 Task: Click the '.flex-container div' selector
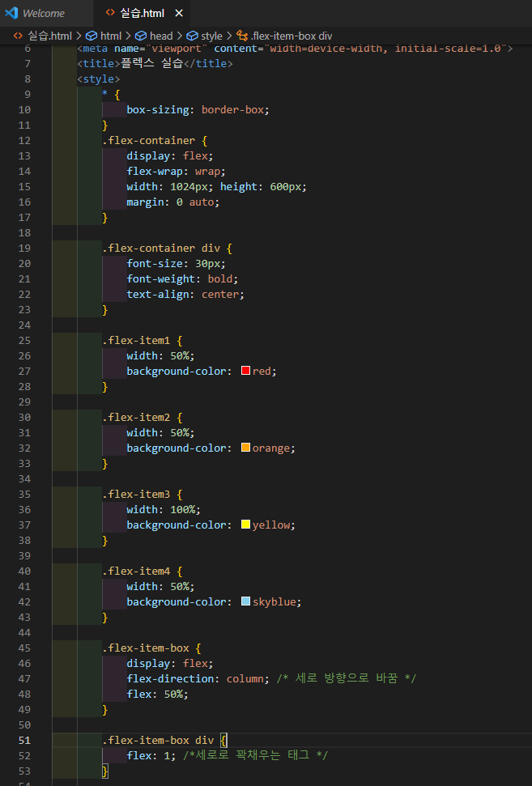(x=161, y=249)
